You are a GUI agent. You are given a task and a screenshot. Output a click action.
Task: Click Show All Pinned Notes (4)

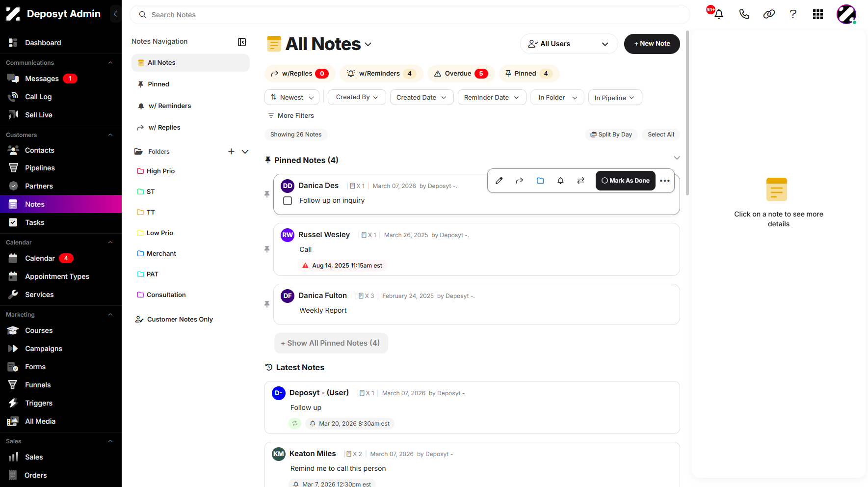331,343
